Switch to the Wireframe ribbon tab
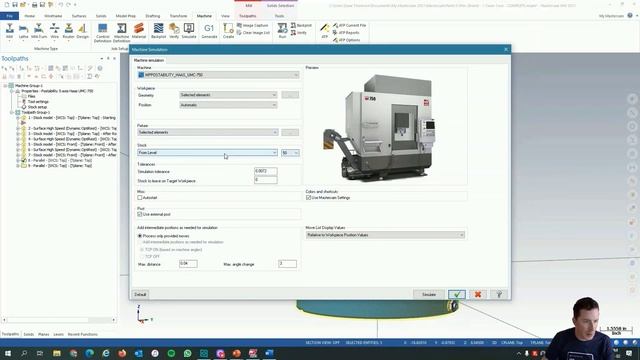Image resolution: width=640 pixels, height=360 pixels. point(53,16)
